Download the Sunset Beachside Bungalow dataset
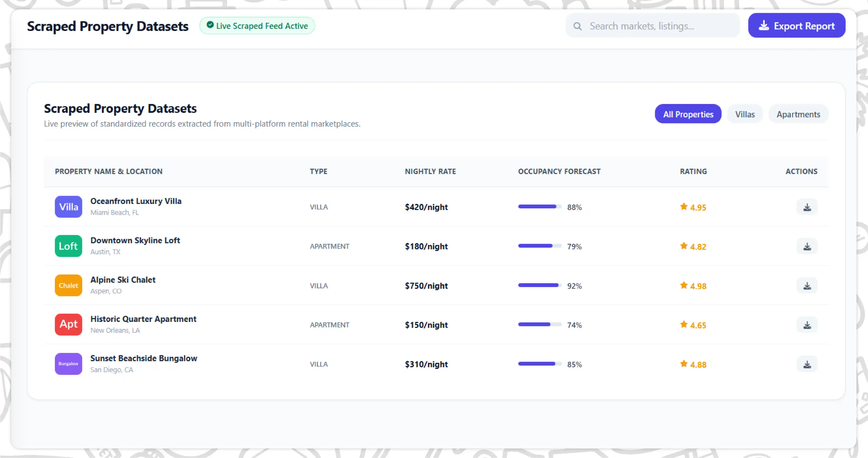This screenshot has height=458, width=868. tap(807, 364)
